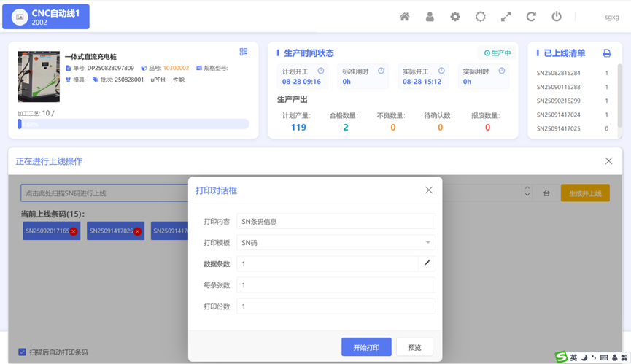Expand the 打印模板 dropdown
This screenshot has height=364, width=631.
pos(427,242)
